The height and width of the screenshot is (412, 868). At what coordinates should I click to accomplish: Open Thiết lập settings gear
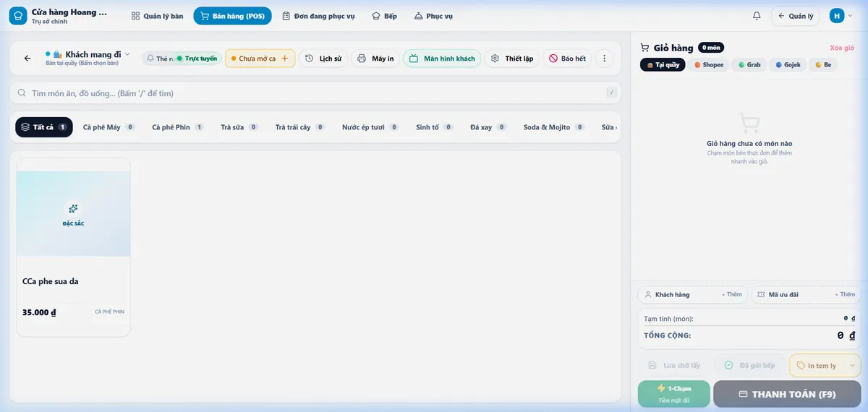(512, 59)
